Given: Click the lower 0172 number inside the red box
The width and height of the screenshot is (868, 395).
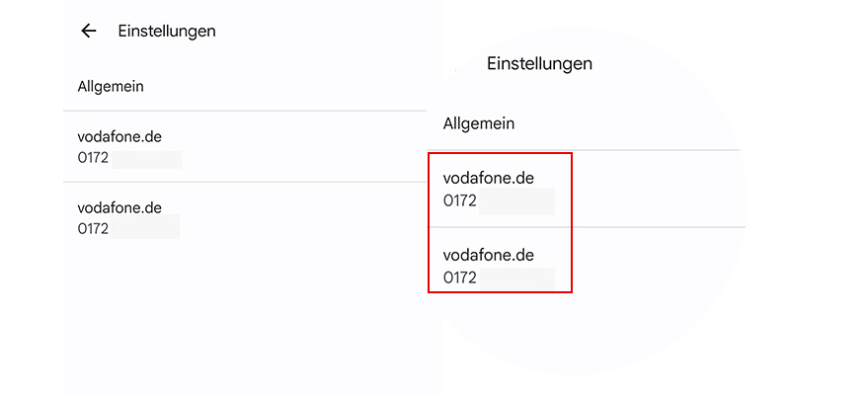Looking at the screenshot, I should click(x=460, y=278).
